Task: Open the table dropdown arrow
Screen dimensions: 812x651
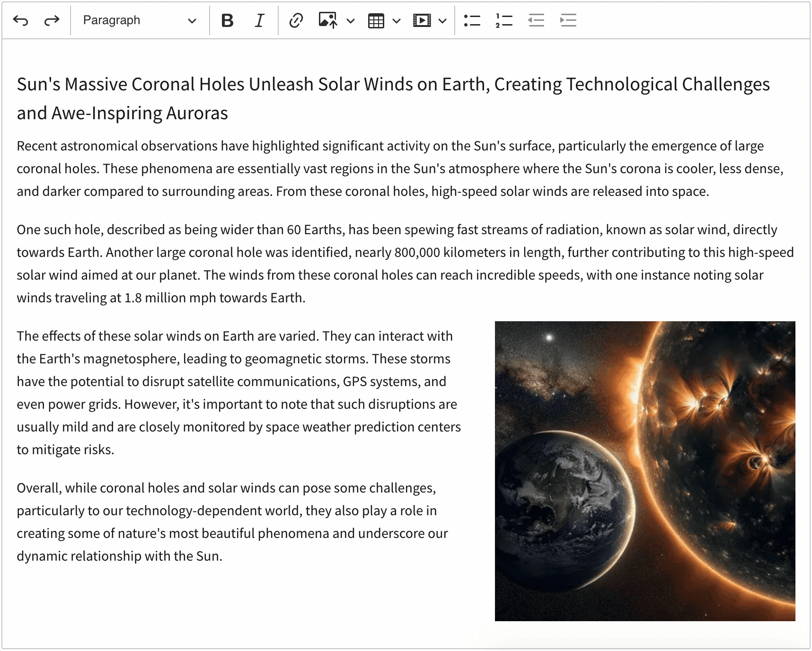Action: click(x=397, y=20)
